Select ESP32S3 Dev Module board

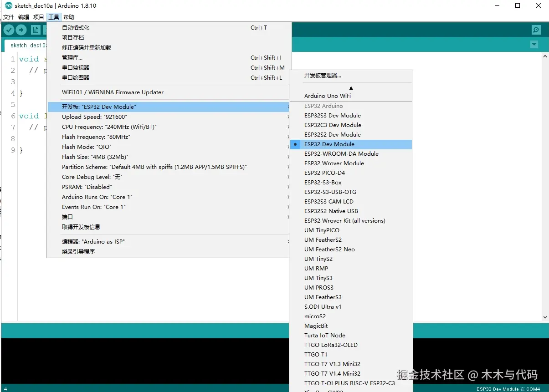click(x=351, y=116)
